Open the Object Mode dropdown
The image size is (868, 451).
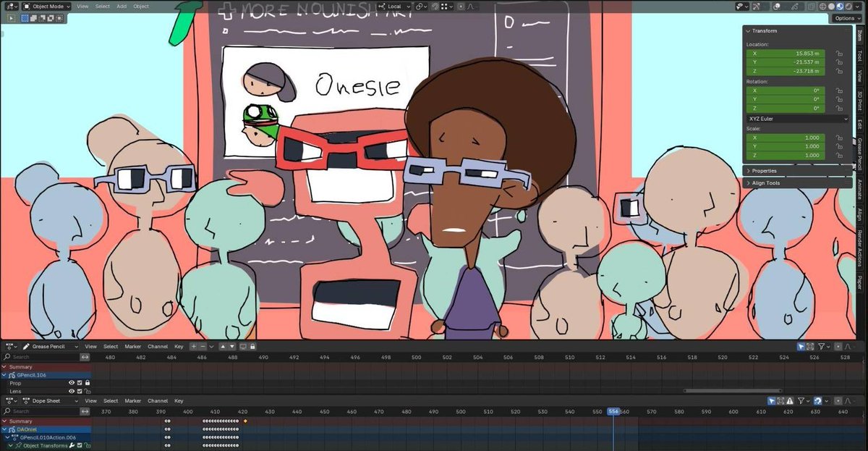click(45, 6)
